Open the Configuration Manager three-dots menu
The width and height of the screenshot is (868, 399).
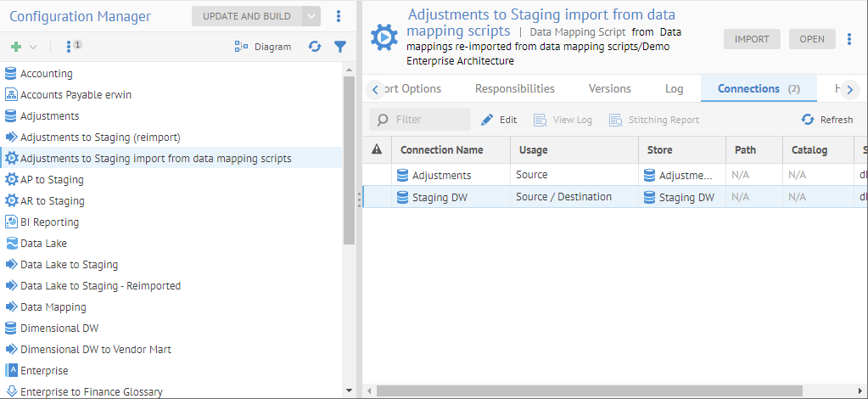[x=339, y=16]
